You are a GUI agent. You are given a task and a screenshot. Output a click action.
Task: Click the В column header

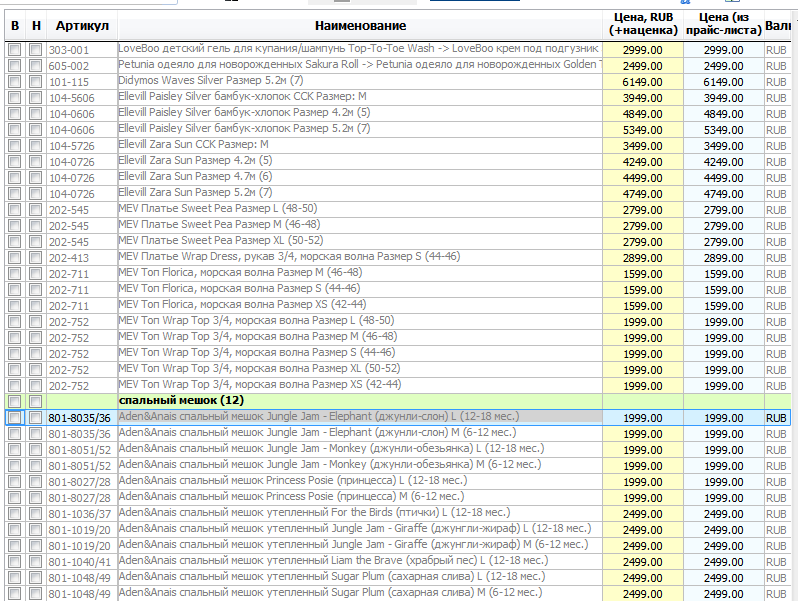click(x=15, y=25)
